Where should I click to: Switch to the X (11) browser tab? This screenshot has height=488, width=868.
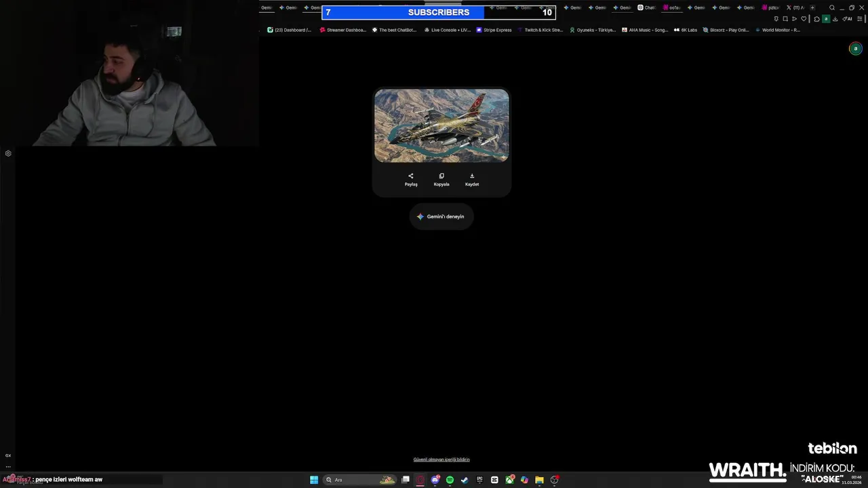pos(795,7)
